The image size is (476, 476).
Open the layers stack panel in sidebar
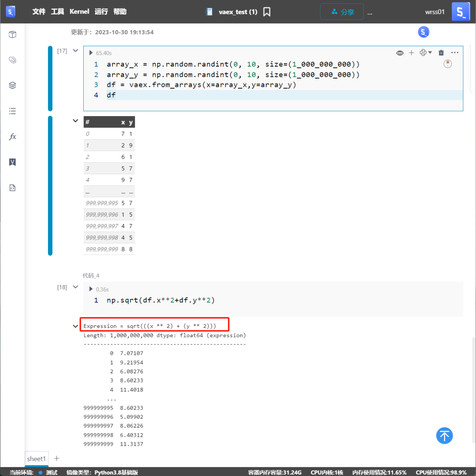point(12,85)
